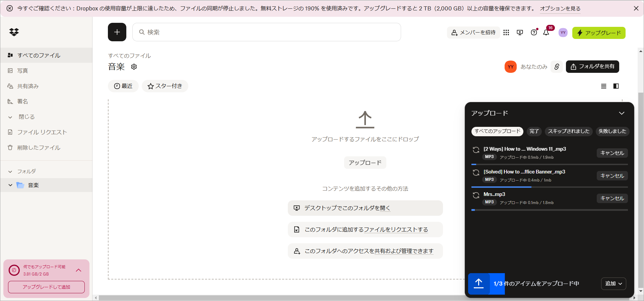This screenshot has height=301, width=644.
Task: Collapse the フォルダ section
Action: (10, 171)
